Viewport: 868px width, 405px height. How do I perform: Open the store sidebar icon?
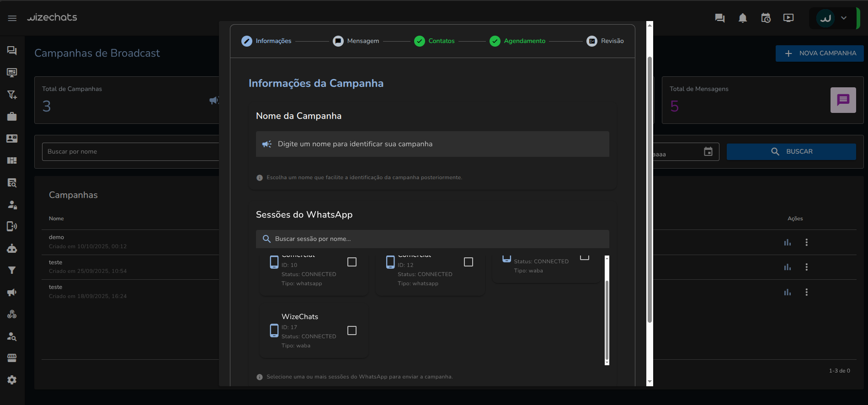pos(12,358)
